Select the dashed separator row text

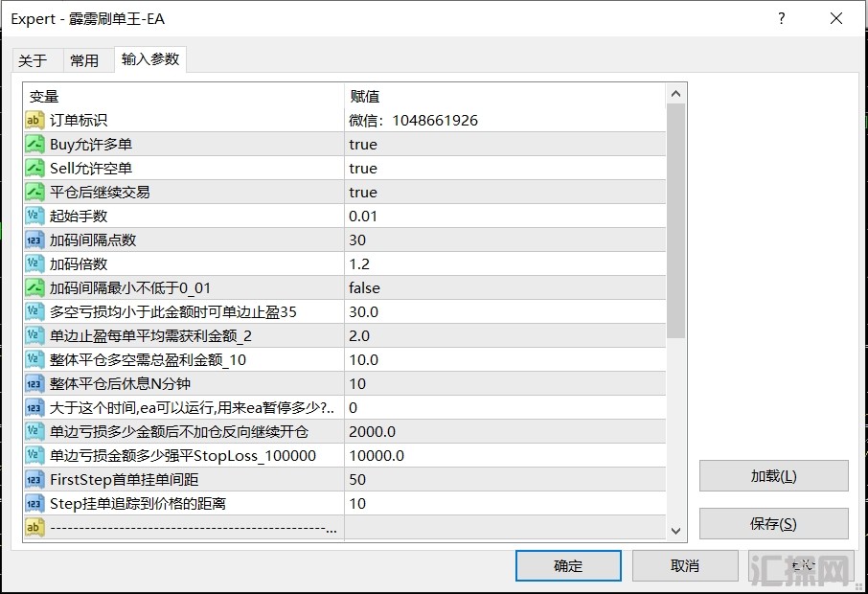tap(194, 528)
